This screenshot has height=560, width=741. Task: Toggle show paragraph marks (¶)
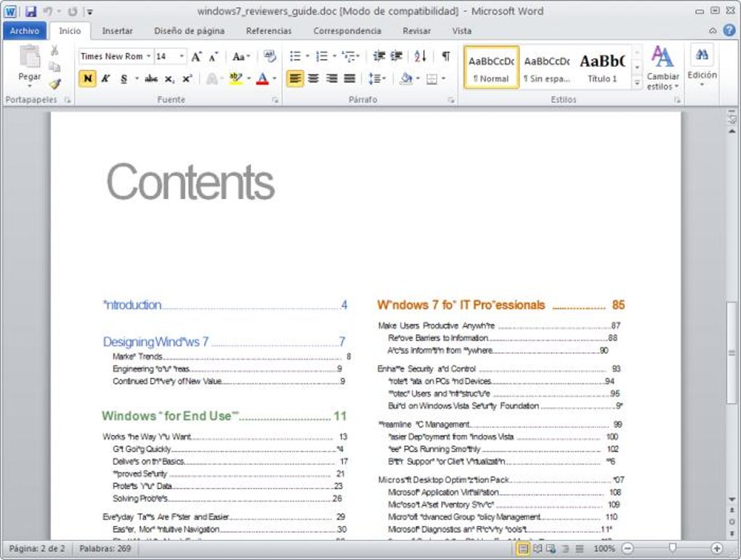coord(445,57)
